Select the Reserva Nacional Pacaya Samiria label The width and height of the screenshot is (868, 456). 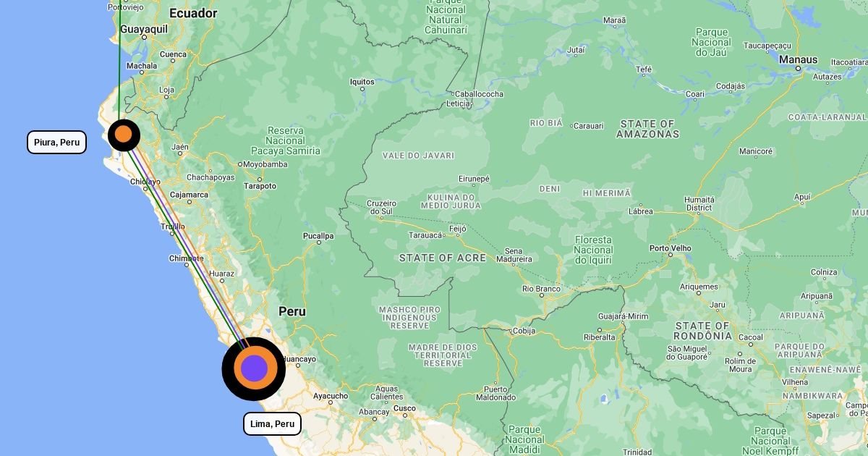click(x=285, y=140)
